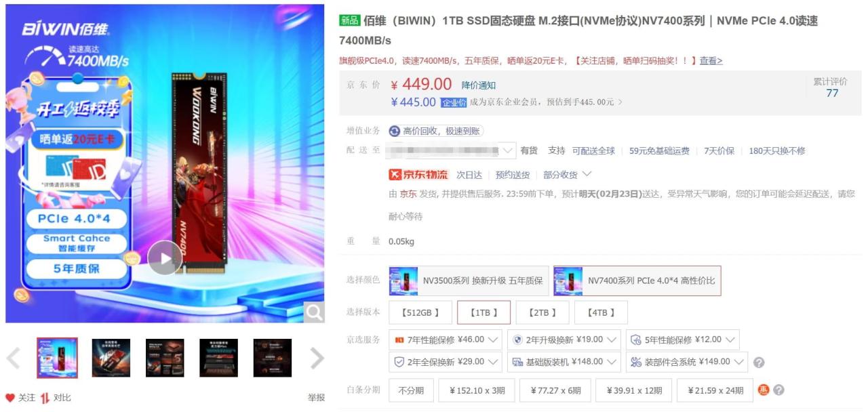Open the 查看> promotion link
Image resolution: width=868 pixels, height=412 pixels.
pyautogui.click(x=711, y=60)
